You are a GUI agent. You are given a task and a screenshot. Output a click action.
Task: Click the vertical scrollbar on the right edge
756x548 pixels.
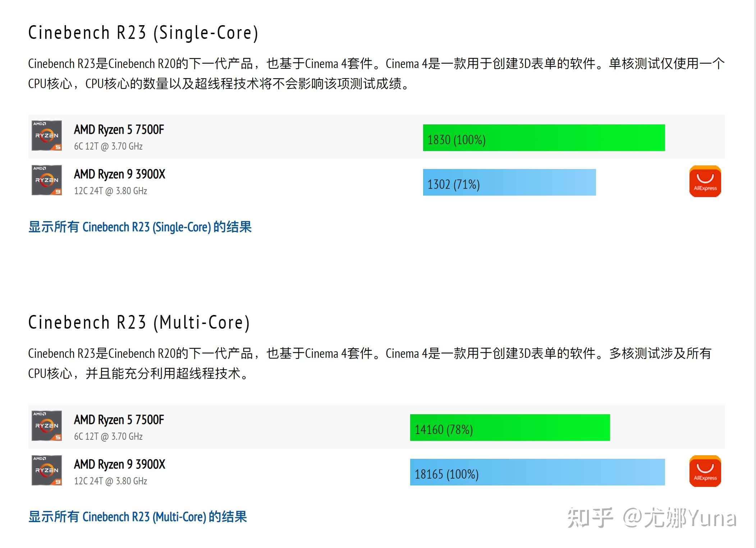[x=754, y=274]
